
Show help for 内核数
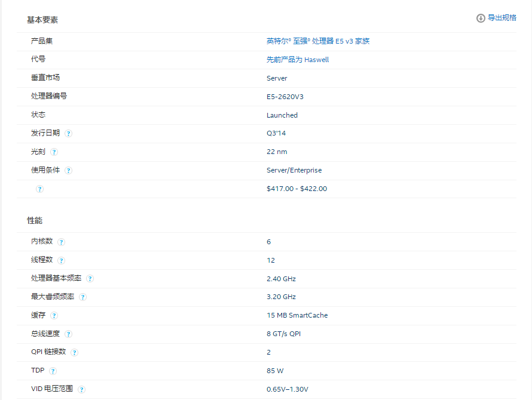coord(62,242)
